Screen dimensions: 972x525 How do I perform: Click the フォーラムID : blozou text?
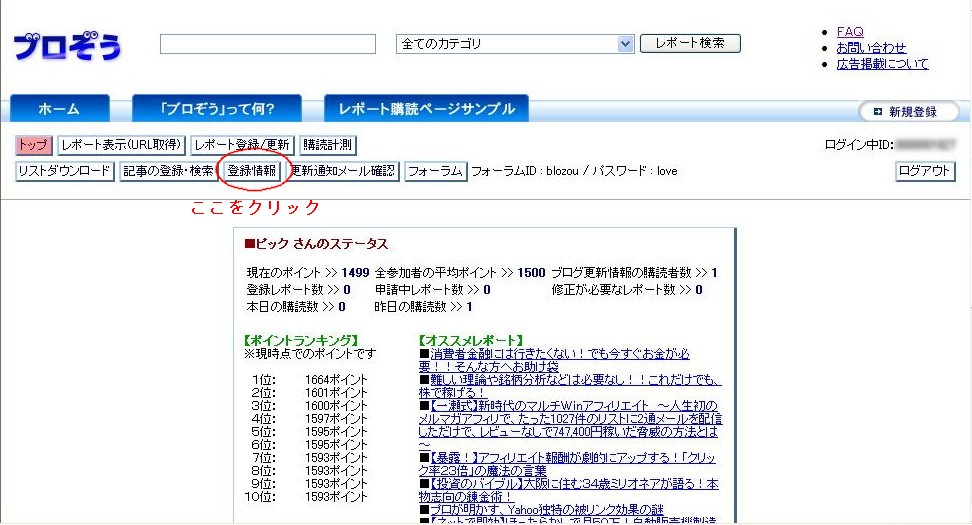525,171
